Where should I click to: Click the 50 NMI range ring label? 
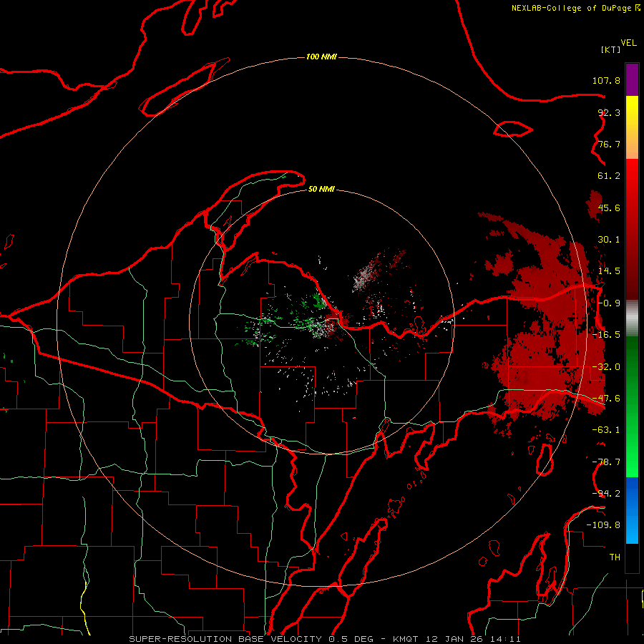pyautogui.click(x=321, y=189)
